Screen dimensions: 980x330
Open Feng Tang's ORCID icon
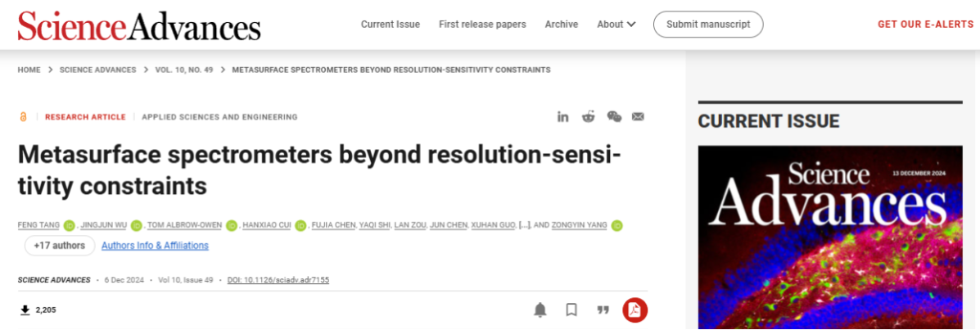(x=70, y=225)
